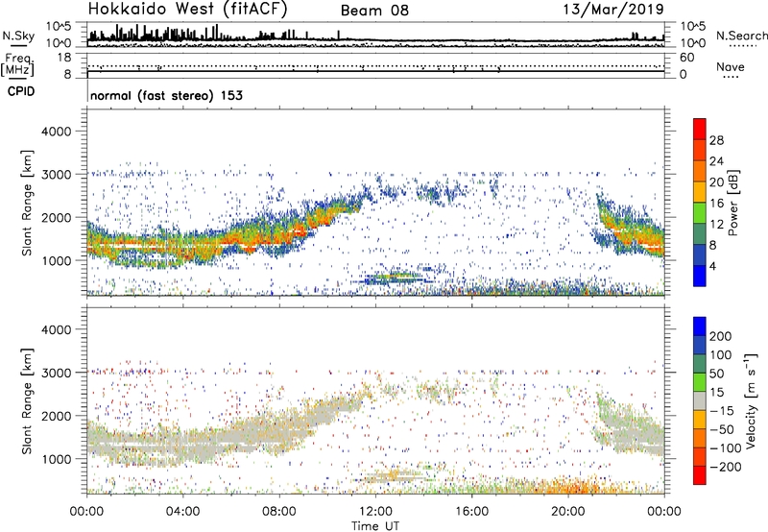Image resolution: width=768 pixels, height=532 pixels.
Task: Click the red top segment of power colorbar
Action: 700,129
